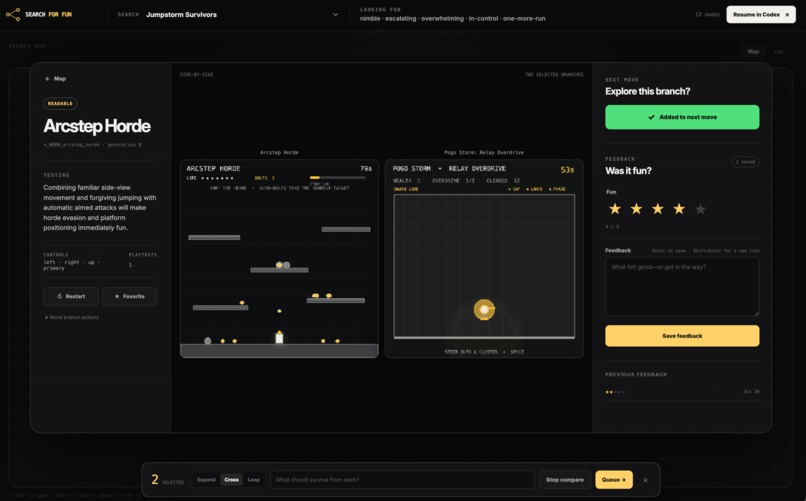The image size is (806, 501).
Task: Click the player character in Arcstep Horde game
Action: coord(279,337)
